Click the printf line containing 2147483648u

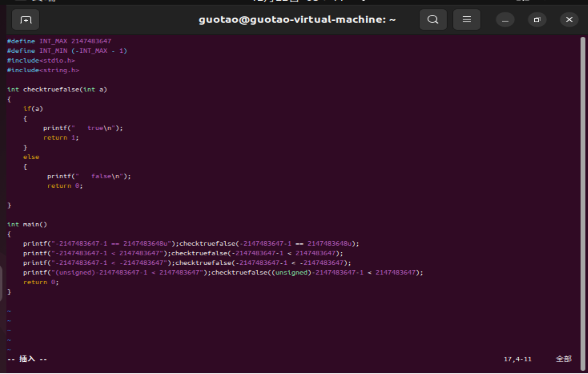(191, 244)
